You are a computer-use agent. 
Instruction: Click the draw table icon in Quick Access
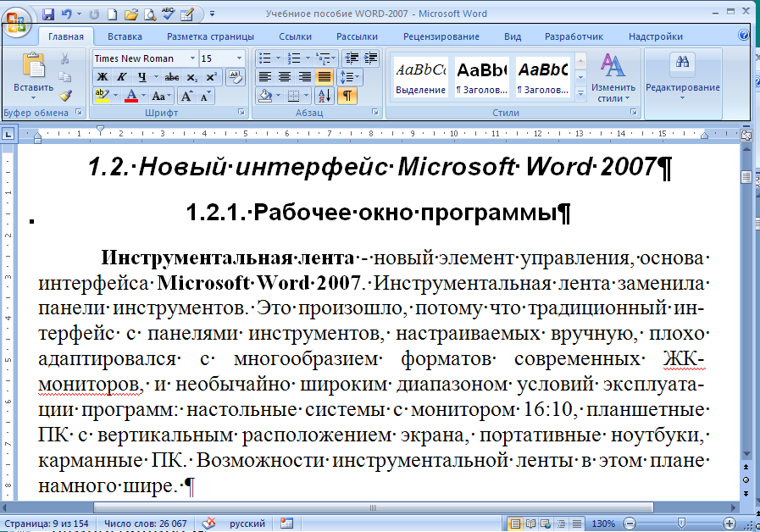[x=187, y=14]
